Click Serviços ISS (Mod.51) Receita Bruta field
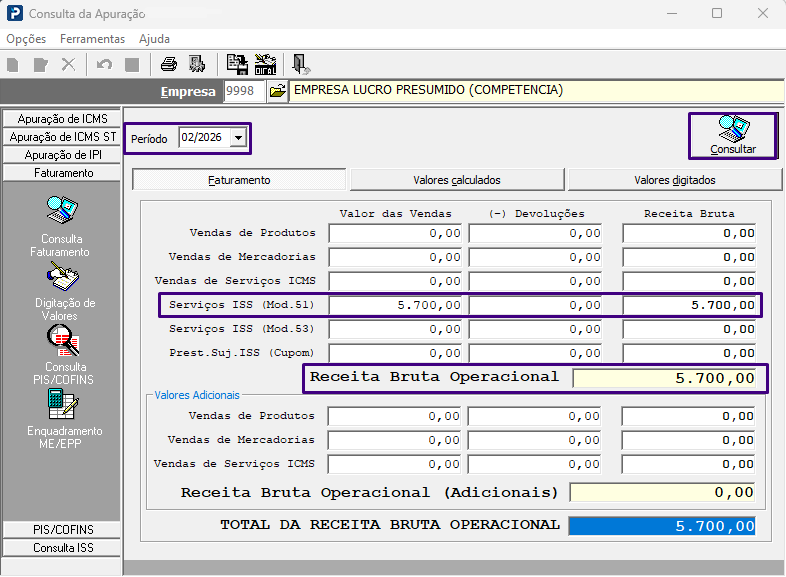786x577 pixels. click(690, 305)
